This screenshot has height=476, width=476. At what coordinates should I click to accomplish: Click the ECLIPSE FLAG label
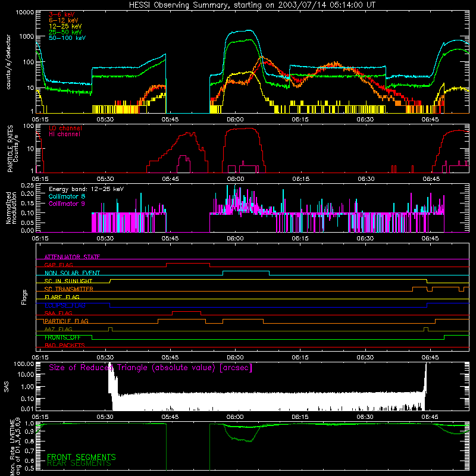[65, 305]
